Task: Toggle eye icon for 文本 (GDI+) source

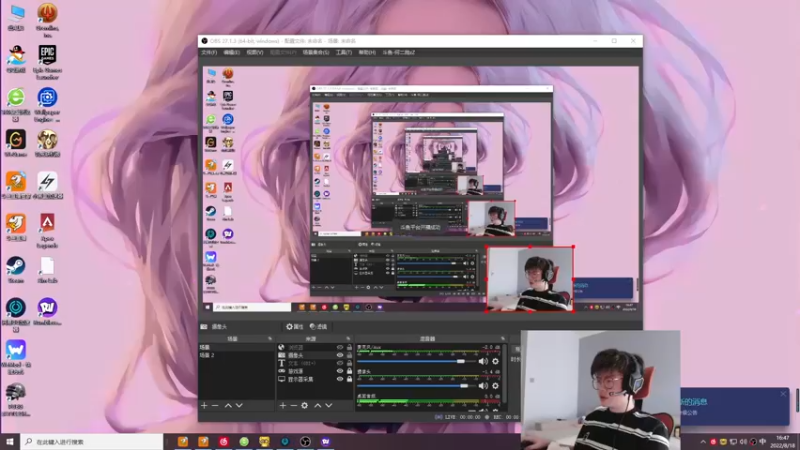Action: (340, 363)
